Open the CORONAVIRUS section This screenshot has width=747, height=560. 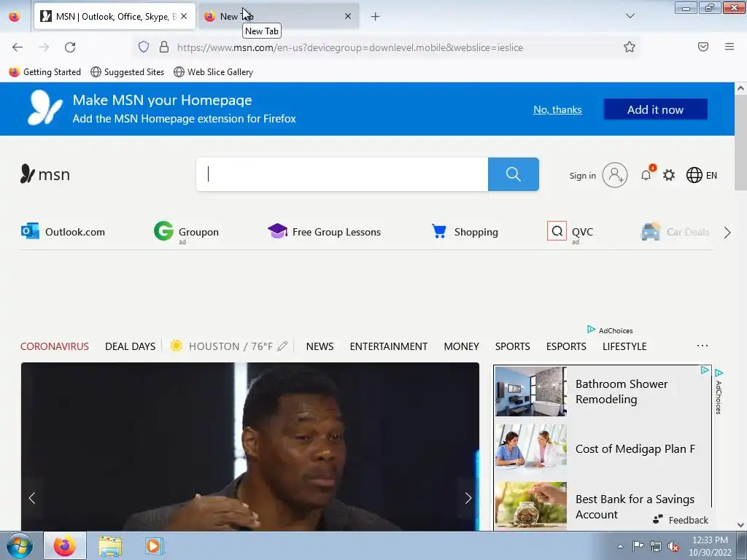pyautogui.click(x=55, y=346)
